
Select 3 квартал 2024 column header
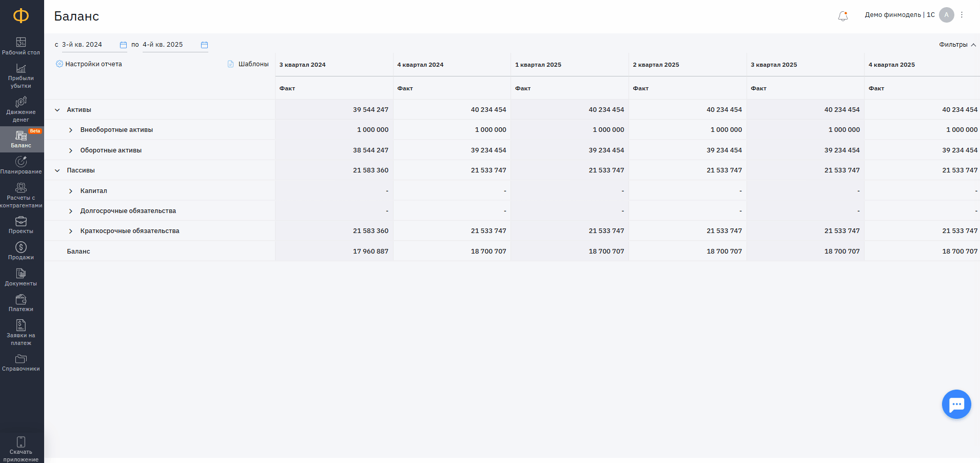point(303,65)
